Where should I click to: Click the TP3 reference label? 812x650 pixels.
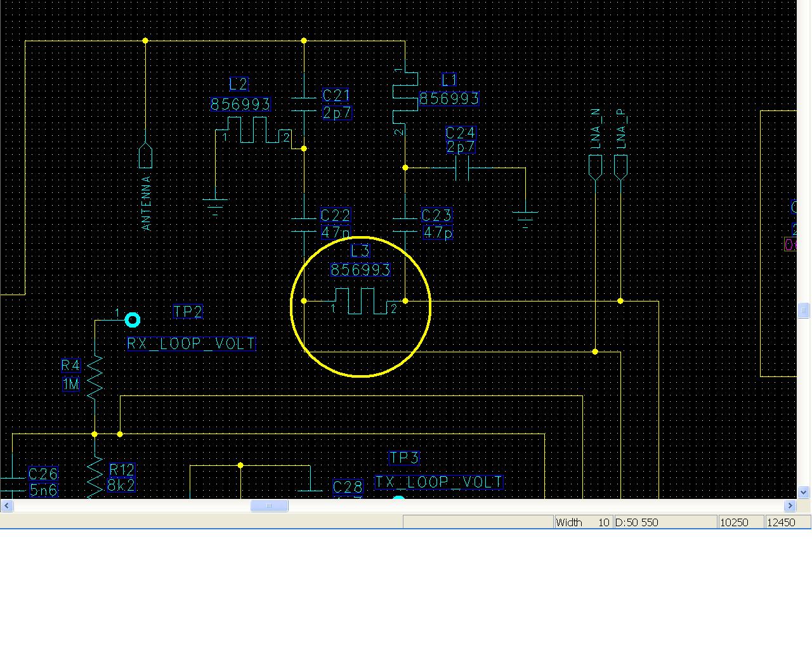(x=404, y=458)
